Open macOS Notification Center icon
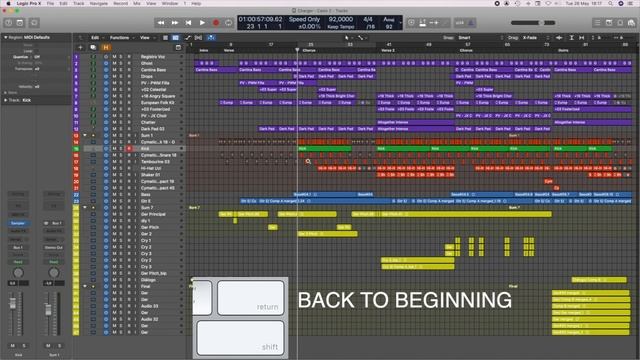The width and height of the screenshot is (640, 360). [631, 3]
